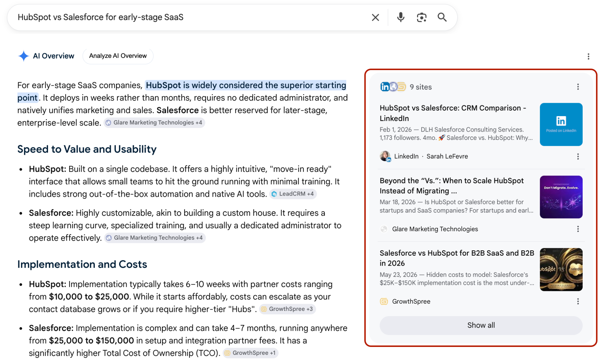The width and height of the screenshot is (603, 364).
Task: Open more options for the LinkedIn source
Action: click(578, 156)
